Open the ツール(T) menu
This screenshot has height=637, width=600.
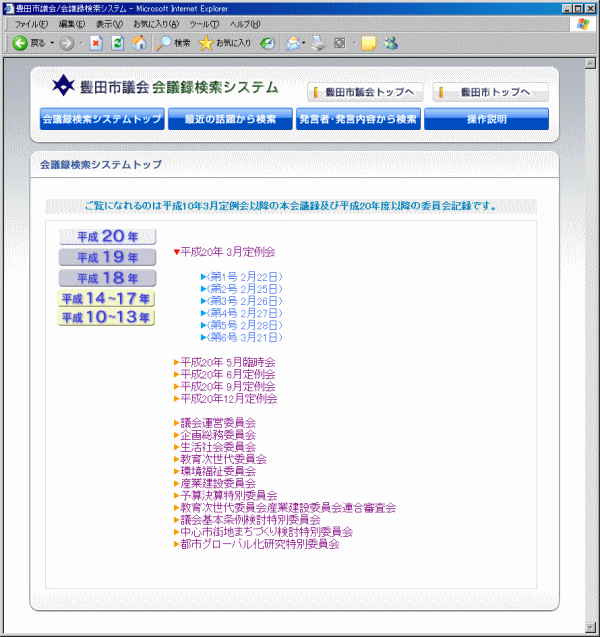coord(204,24)
